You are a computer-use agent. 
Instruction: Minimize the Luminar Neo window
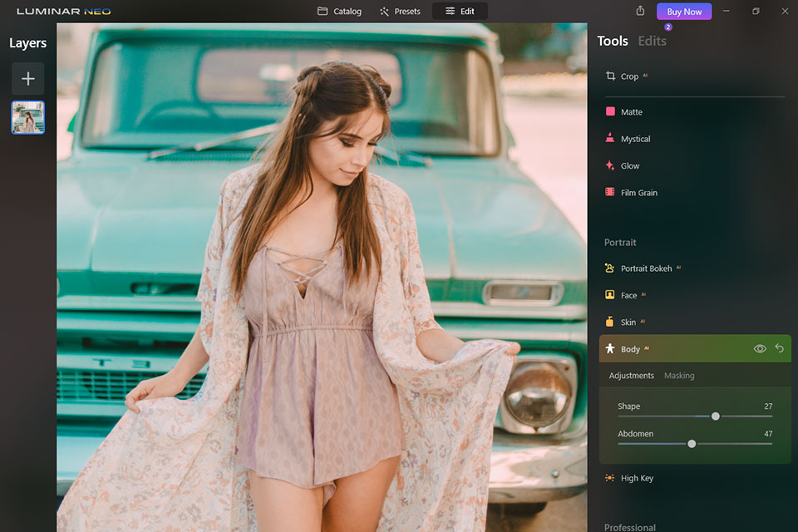pyautogui.click(x=727, y=11)
